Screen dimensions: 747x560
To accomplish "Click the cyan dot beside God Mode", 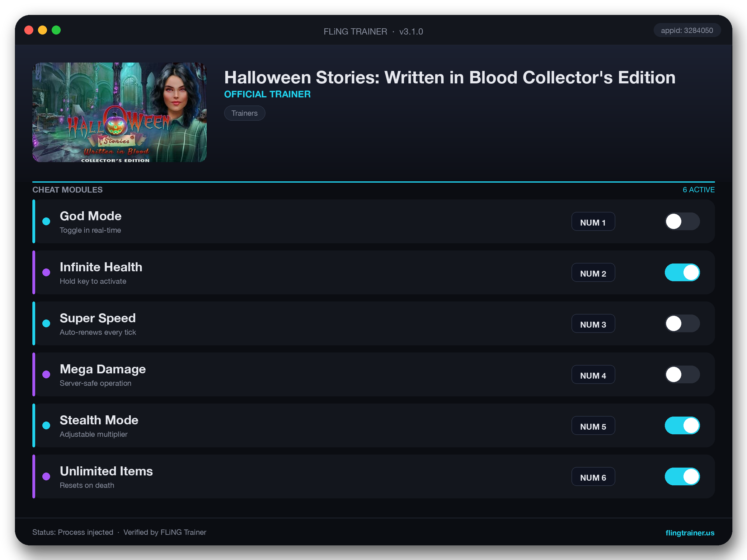I will 46,222.
